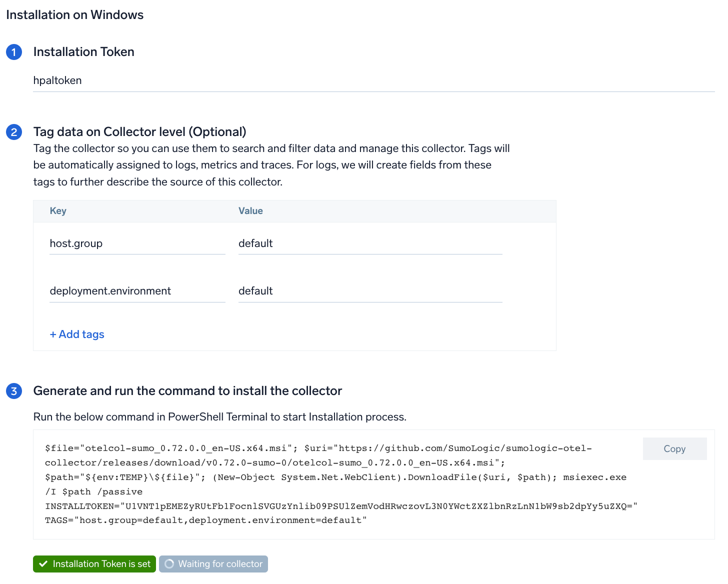Click the Installation on Windows heading

[x=75, y=15]
